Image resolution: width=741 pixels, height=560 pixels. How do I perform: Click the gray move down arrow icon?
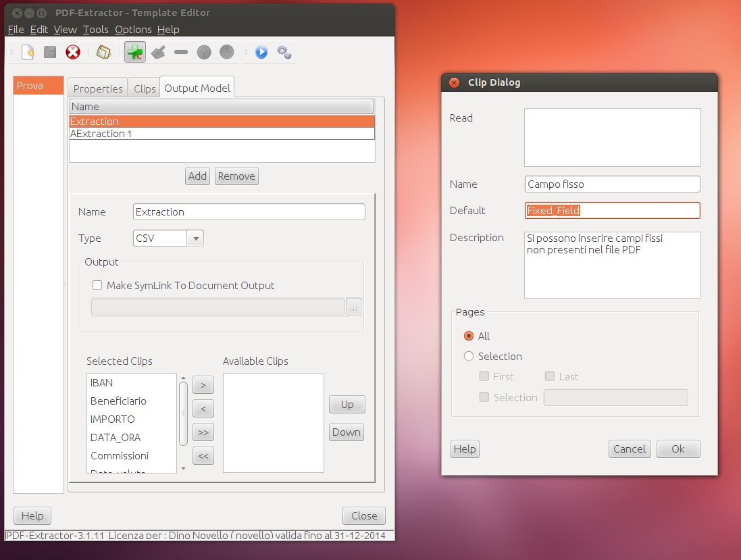227,52
